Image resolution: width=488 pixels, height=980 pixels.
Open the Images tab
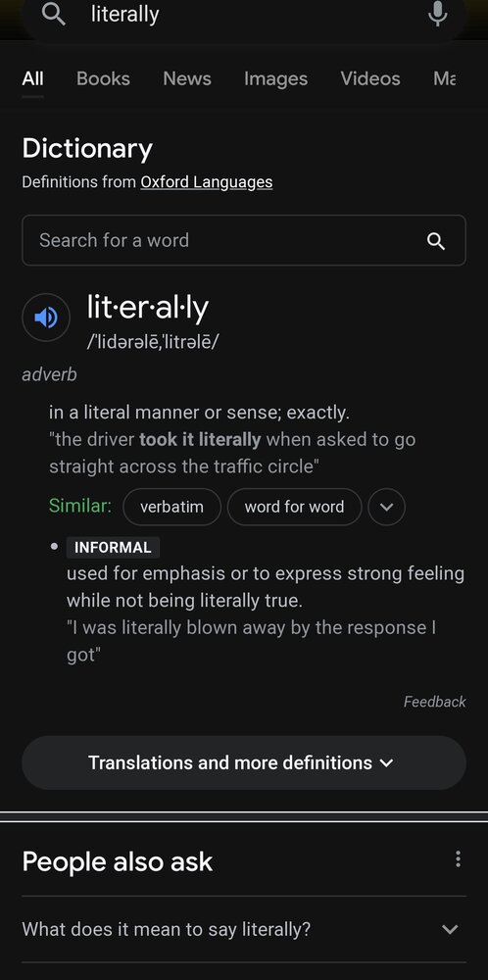tap(275, 78)
